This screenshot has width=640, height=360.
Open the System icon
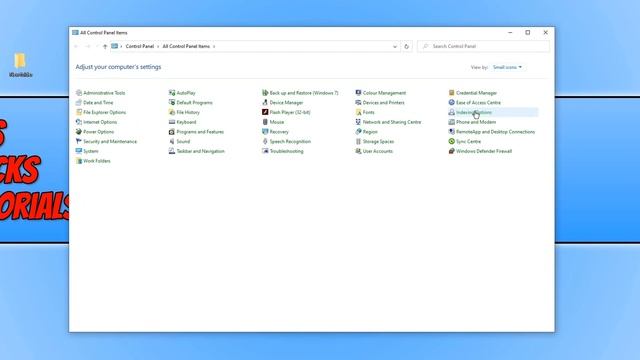79,151
